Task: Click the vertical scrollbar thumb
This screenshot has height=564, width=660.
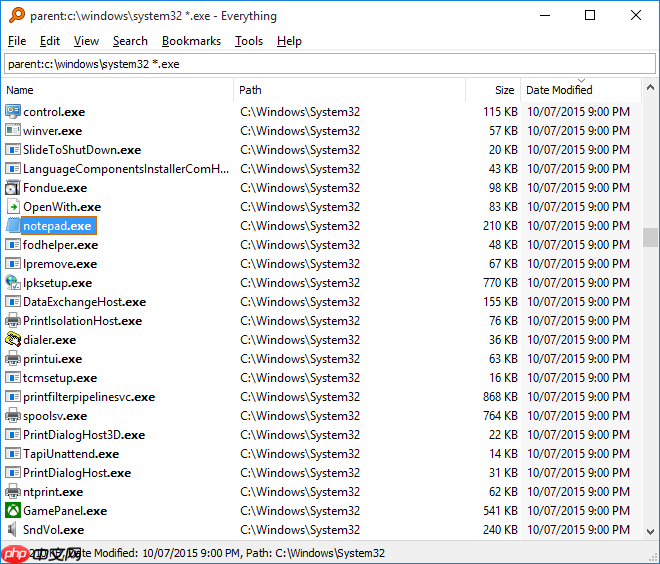Action: pos(650,237)
